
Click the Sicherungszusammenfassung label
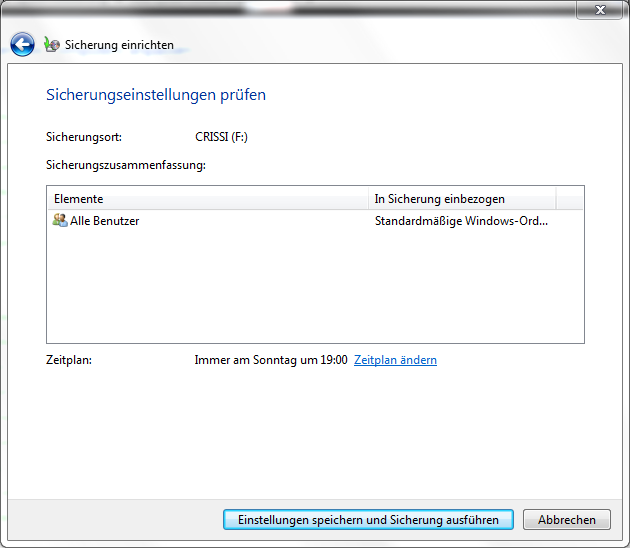click(125, 165)
